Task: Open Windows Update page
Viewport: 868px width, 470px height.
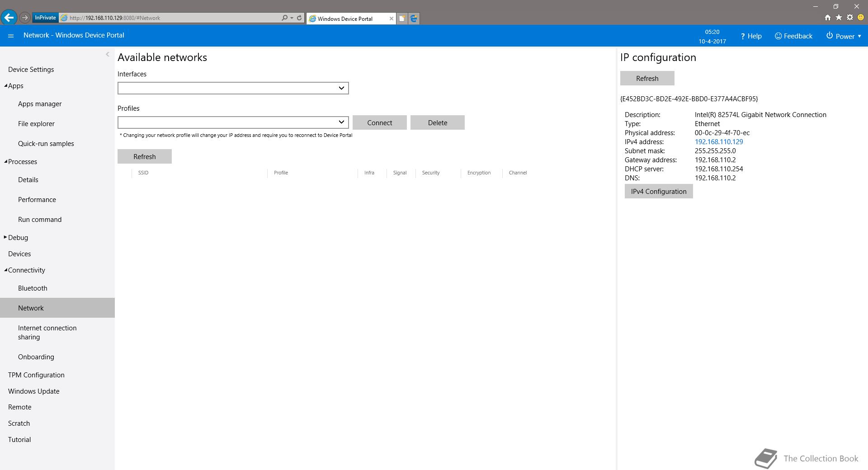Action: [34, 391]
